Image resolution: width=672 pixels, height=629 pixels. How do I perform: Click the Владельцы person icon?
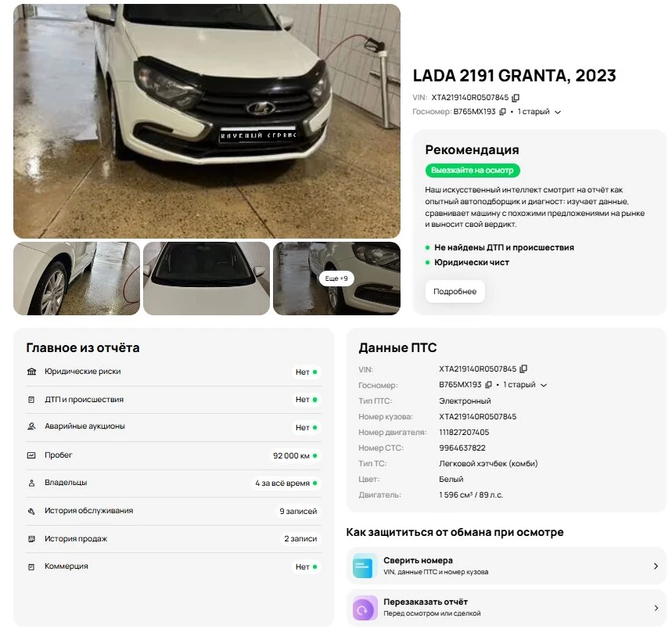tap(31, 483)
